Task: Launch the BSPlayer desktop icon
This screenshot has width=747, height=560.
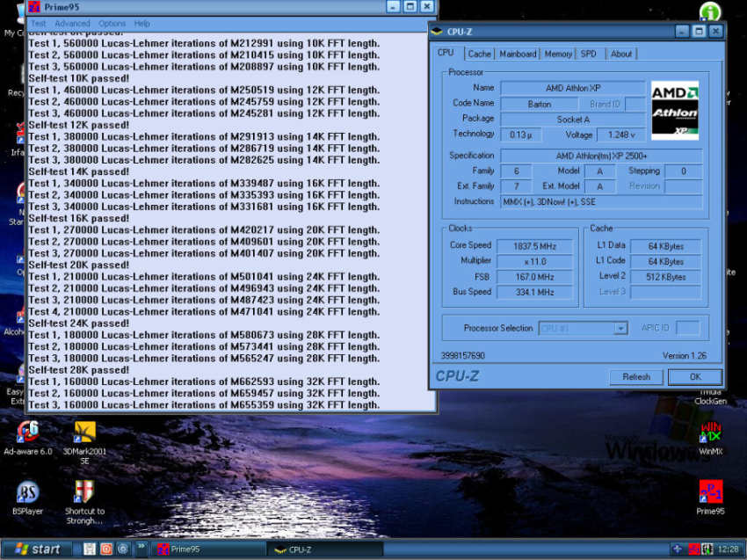Action: 28,491
